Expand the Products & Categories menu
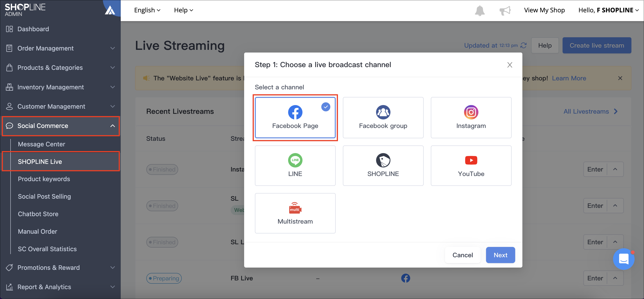Viewport: 644px width, 299px height. (113, 68)
